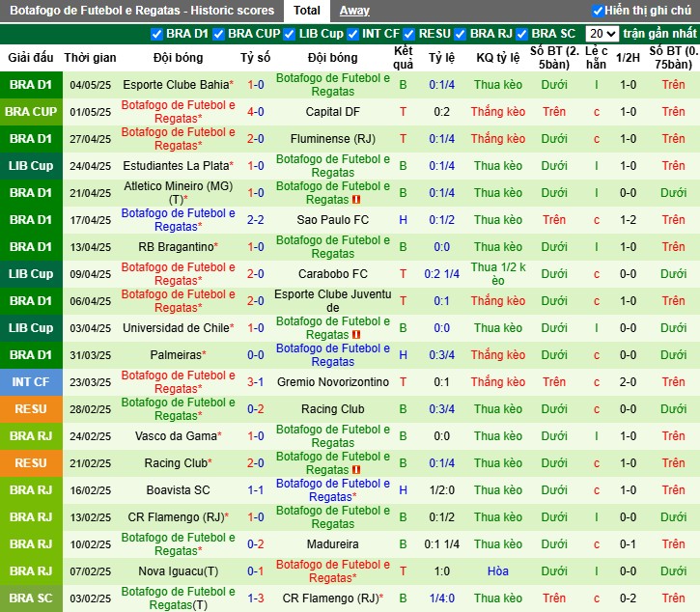Screen dimensions: 700x612
Task: Select INT CF league cell on 23/03/25
Action: coord(31,382)
